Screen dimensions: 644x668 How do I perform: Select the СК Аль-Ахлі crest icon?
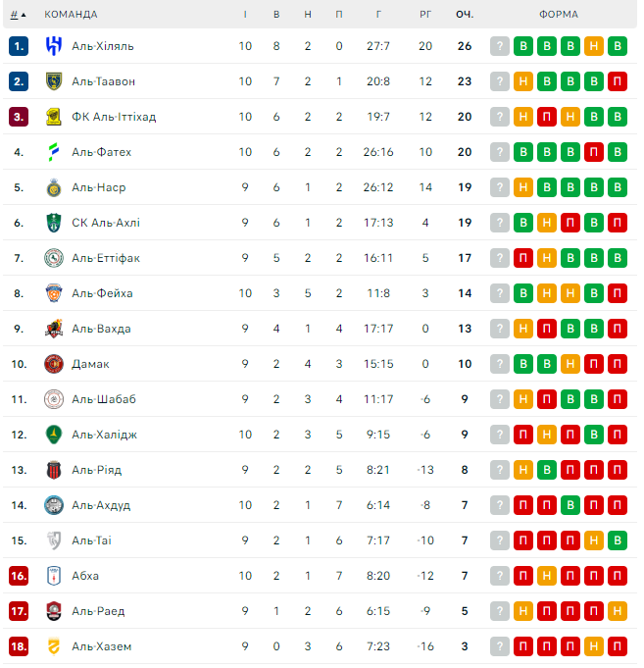[54, 223]
